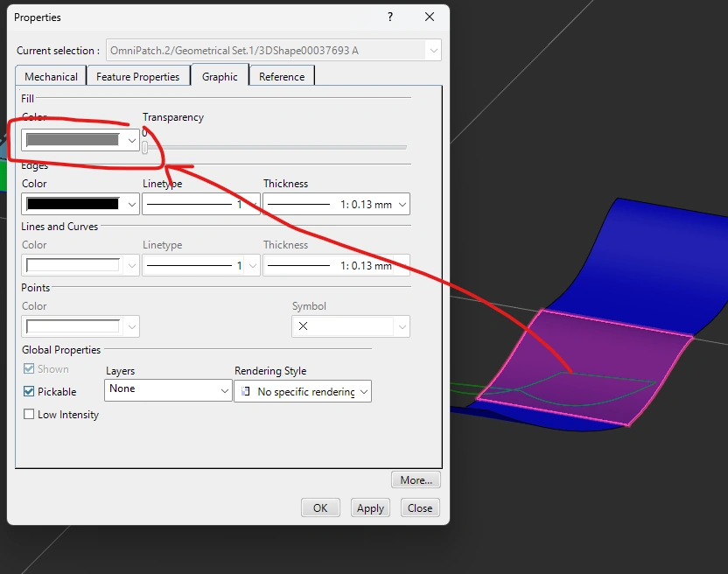The height and width of the screenshot is (574, 728).
Task: Open the Rendering Style dropdown
Action: pyautogui.click(x=303, y=391)
